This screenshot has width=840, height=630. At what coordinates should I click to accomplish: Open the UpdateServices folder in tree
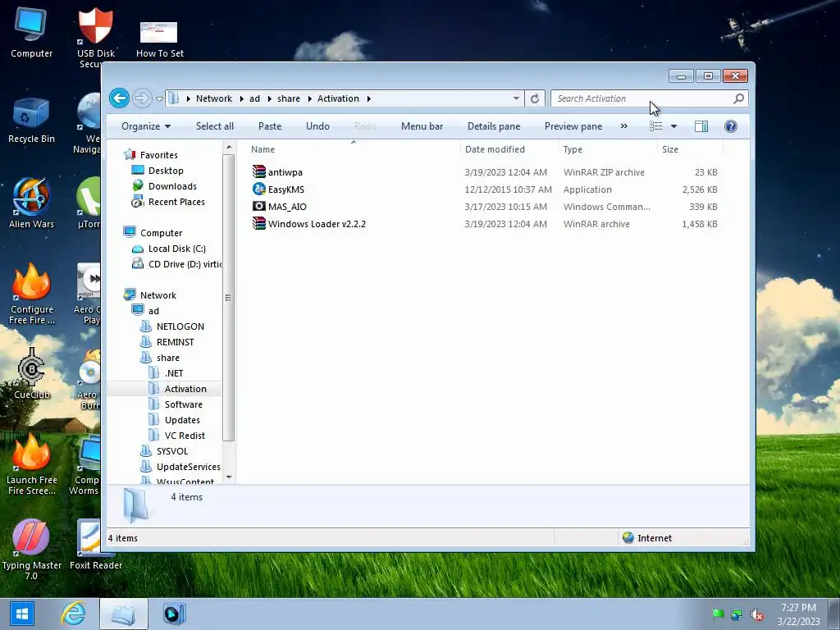[188, 467]
